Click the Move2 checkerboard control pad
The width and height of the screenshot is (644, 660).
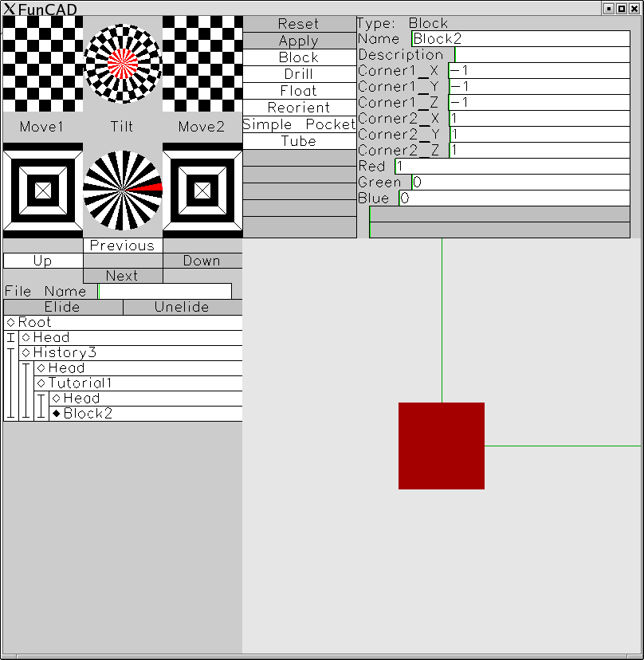pos(202,64)
